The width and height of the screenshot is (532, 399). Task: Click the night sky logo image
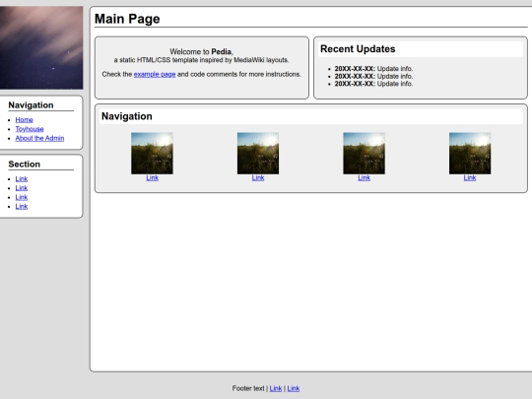(41, 48)
